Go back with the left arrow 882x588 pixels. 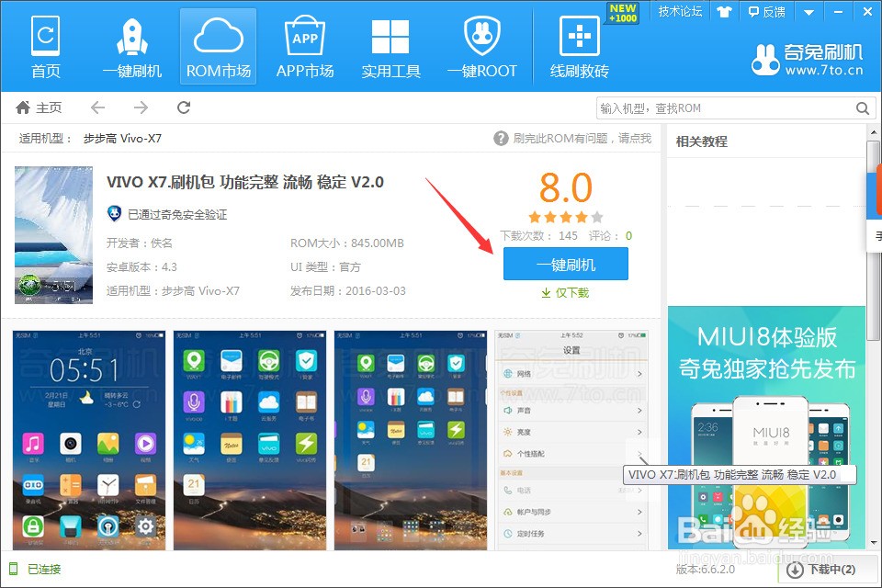98,107
